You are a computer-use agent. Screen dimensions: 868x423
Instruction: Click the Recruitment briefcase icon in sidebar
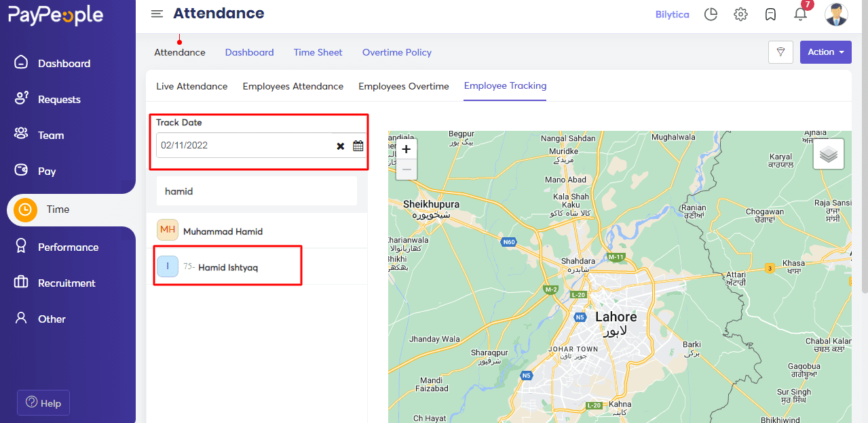[x=21, y=282]
